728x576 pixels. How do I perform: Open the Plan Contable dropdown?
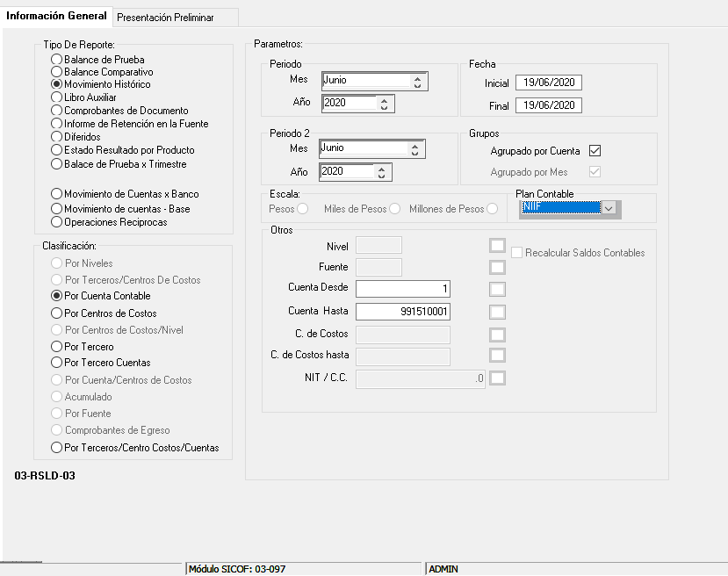610,208
